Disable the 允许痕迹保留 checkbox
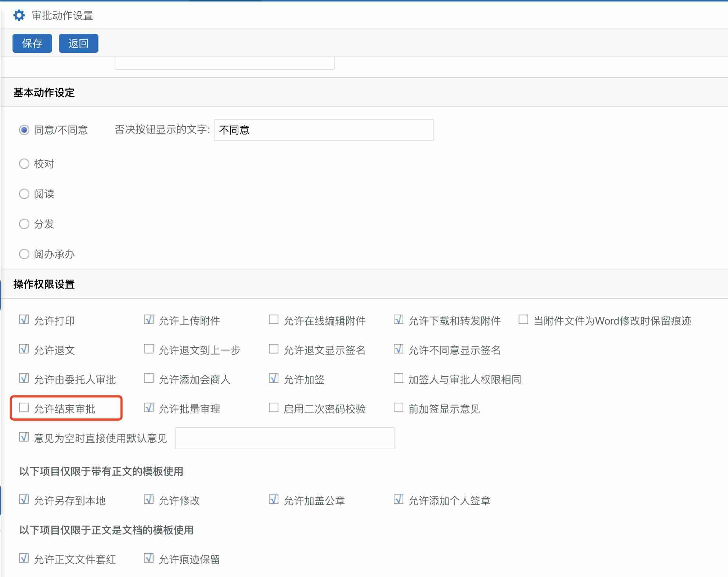Viewport: 728px width, 577px height. pyautogui.click(x=149, y=558)
